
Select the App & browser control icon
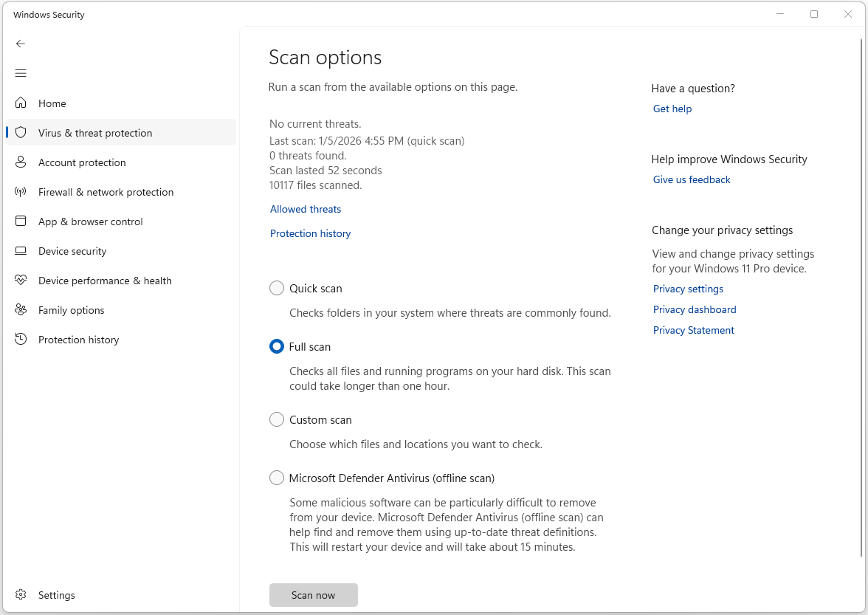(21, 221)
